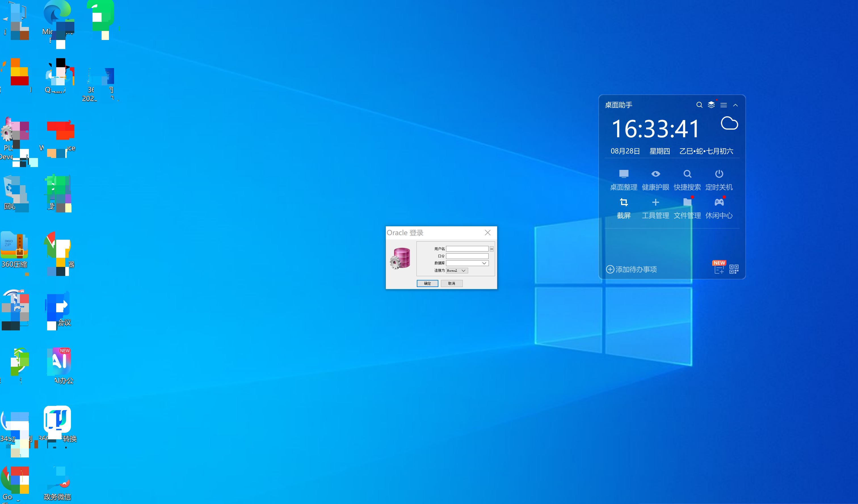The height and width of the screenshot is (504, 858).
Task: Select the Microsoft Edge desktop icon
Action: coord(58,22)
